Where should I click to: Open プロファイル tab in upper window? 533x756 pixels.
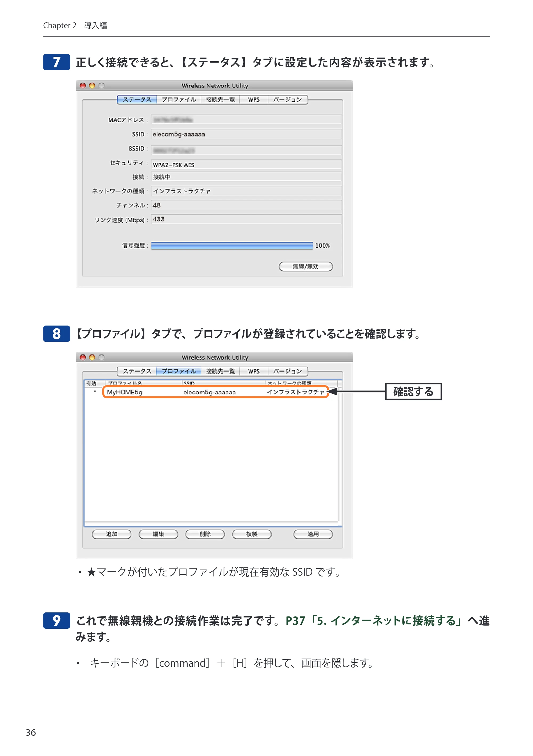[179, 99]
